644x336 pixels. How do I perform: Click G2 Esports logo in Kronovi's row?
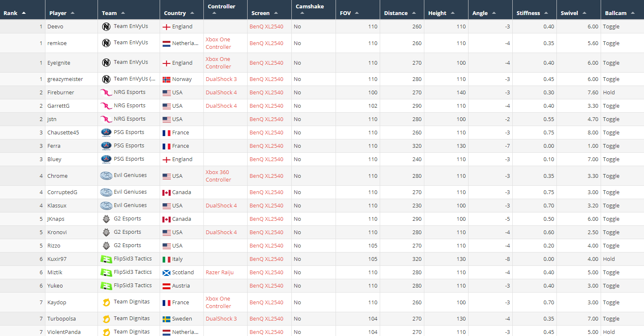click(x=106, y=232)
